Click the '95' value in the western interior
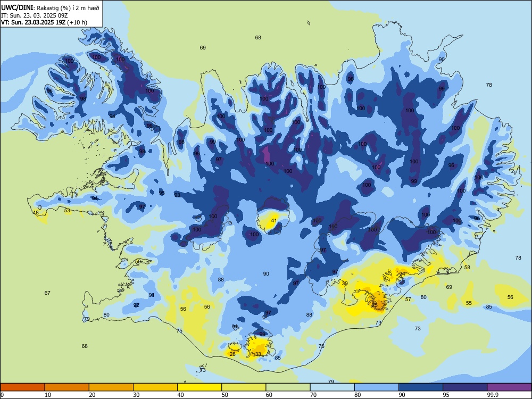 (x=162, y=193)
